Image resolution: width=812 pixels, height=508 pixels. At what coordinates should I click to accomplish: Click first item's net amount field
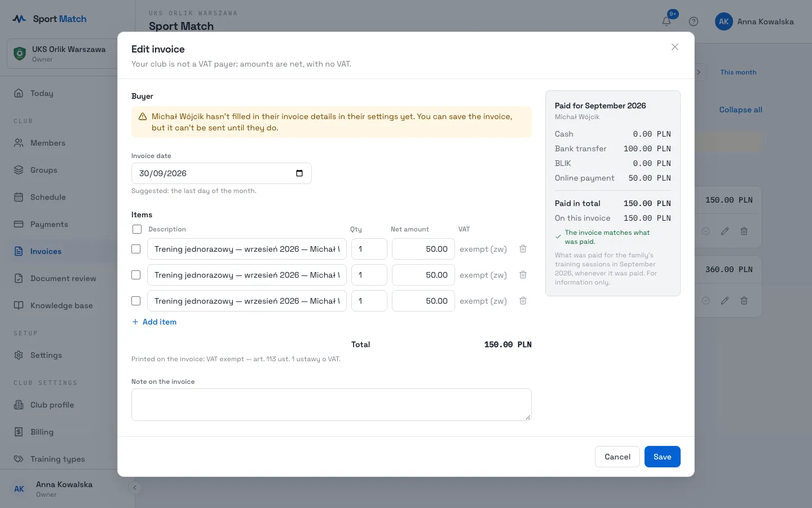tap(423, 249)
